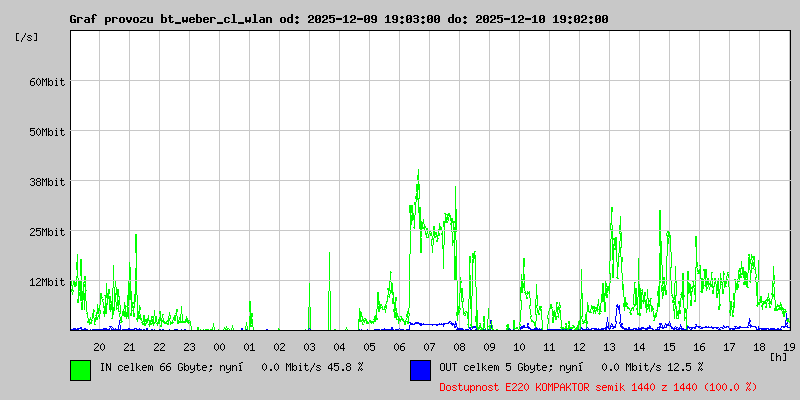Click the green IN legend color swatch
The image size is (800, 400).
pyautogui.click(x=81, y=370)
